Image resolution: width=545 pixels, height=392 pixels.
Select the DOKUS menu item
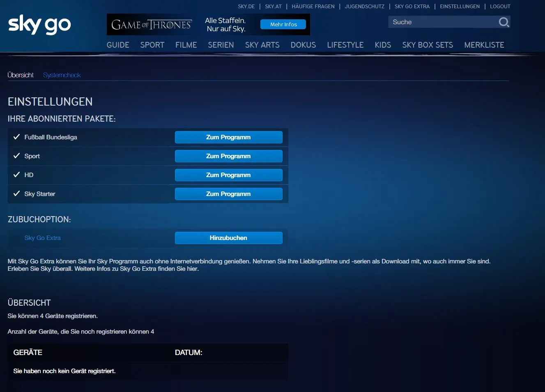tap(304, 45)
